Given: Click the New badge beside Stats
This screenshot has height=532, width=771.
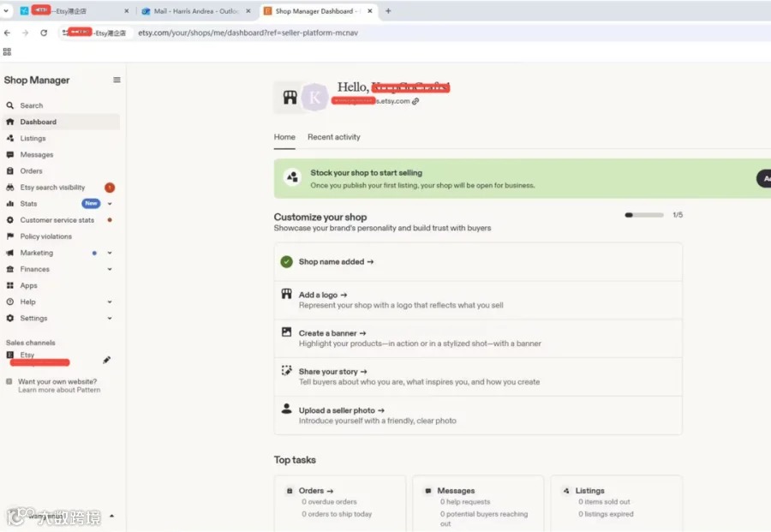Looking at the screenshot, I should pos(91,204).
